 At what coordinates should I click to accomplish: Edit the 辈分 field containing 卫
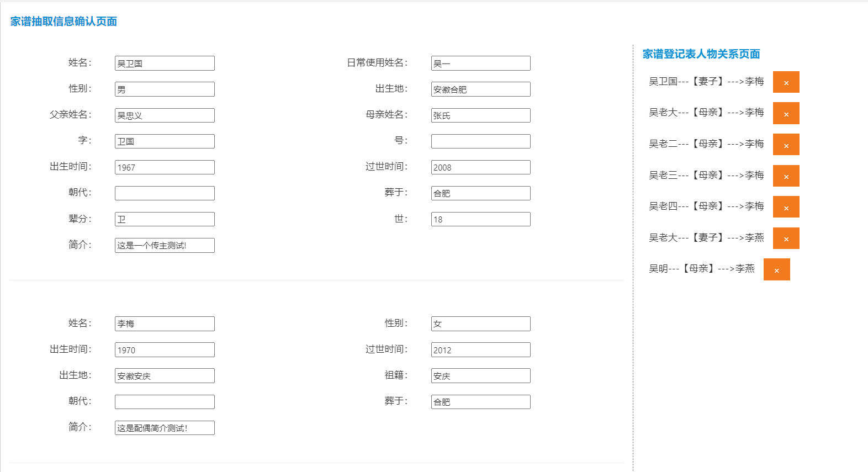coord(165,219)
